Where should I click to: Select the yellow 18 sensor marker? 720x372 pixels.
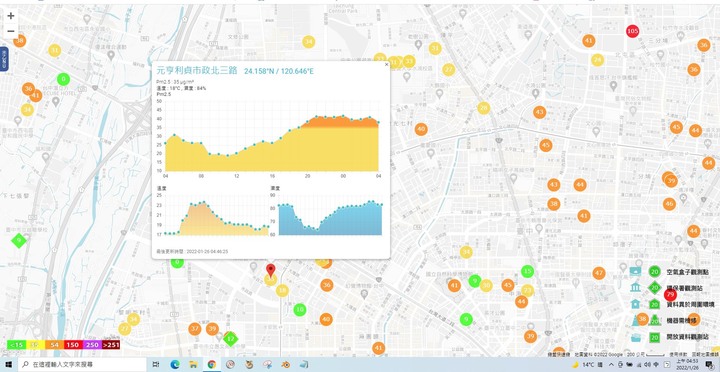(x=282, y=291)
